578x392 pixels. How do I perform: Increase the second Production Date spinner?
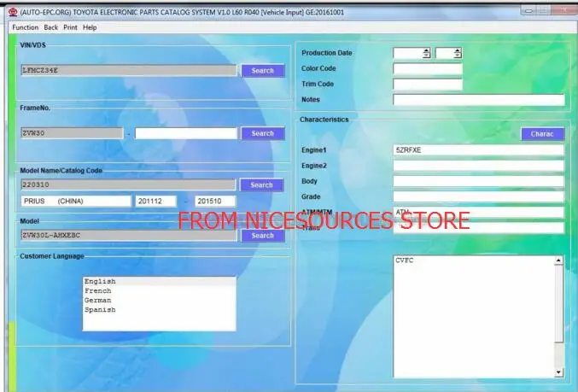click(458, 50)
